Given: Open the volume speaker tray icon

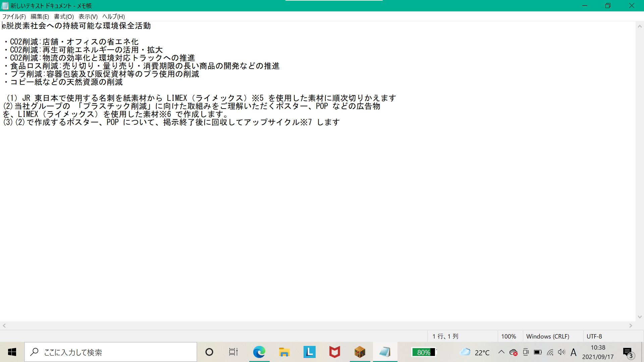Looking at the screenshot, I should (561, 352).
